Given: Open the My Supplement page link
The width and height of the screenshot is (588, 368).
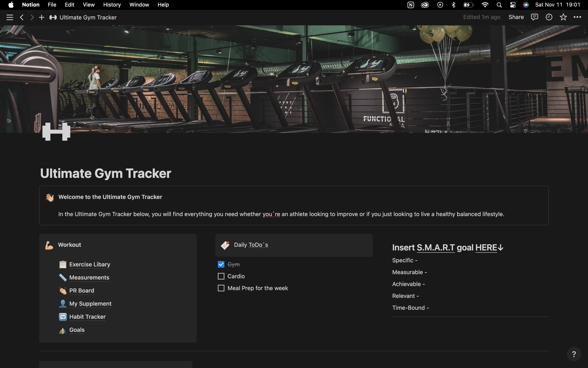Looking at the screenshot, I should tap(90, 304).
